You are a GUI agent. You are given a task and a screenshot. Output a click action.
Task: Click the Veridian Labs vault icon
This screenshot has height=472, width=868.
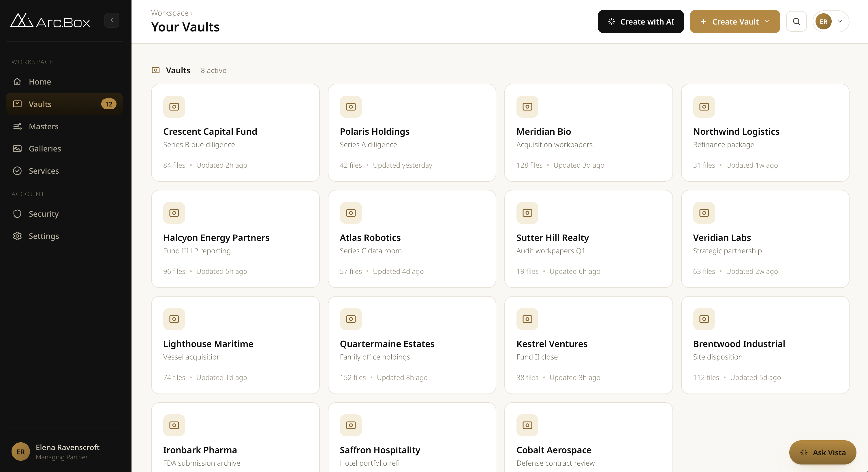[704, 213]
